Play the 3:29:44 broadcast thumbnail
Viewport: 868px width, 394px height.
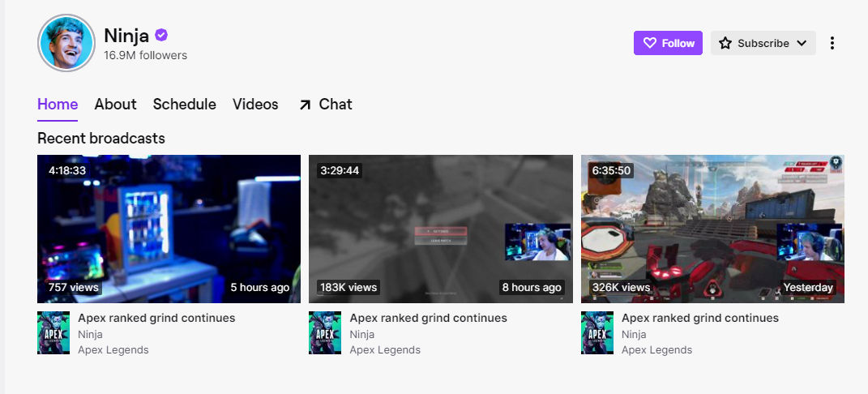tap(441, 229)
